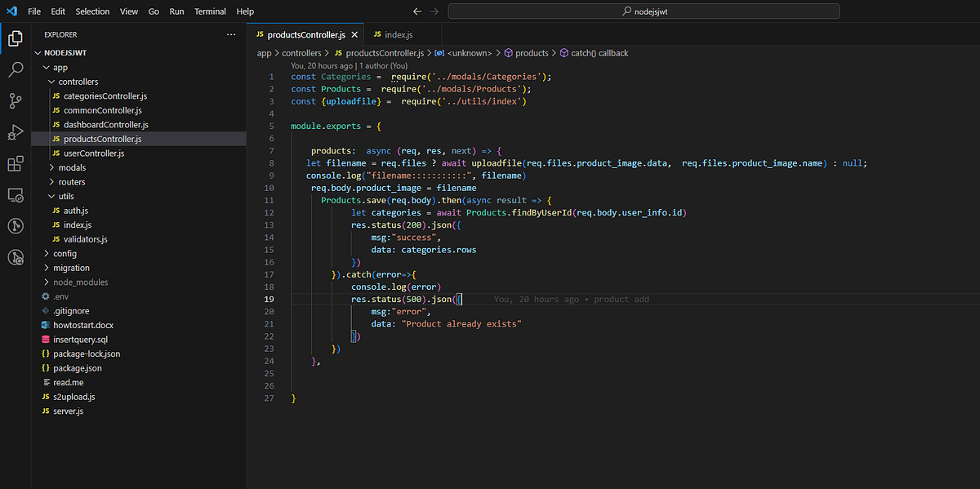Select the Explorer icon in the activity bar

click(16, 38)
